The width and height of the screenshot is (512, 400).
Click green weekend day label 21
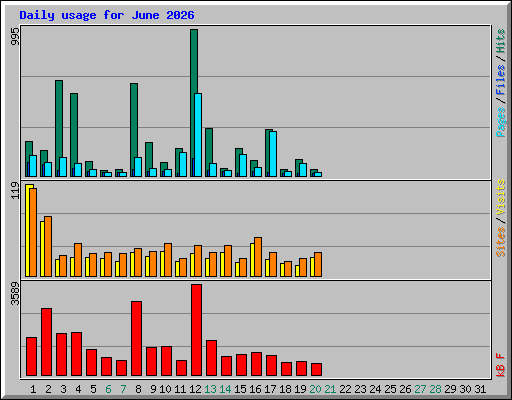330,389
